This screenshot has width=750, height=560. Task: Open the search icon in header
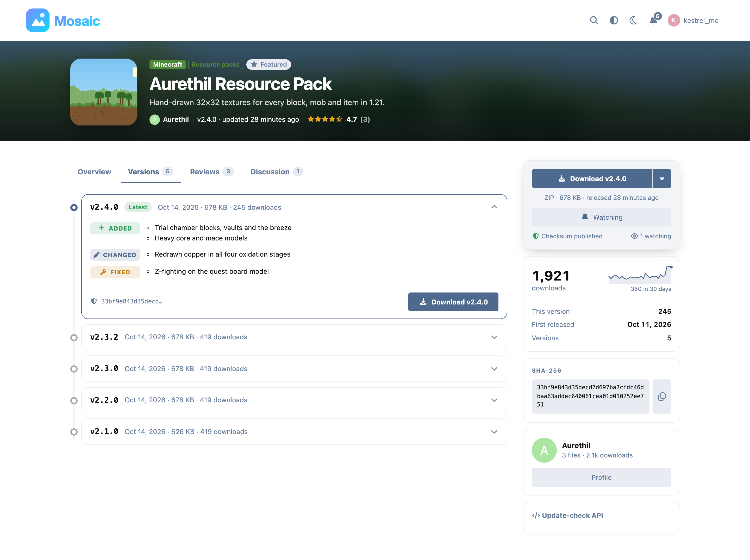pos(594,20)
